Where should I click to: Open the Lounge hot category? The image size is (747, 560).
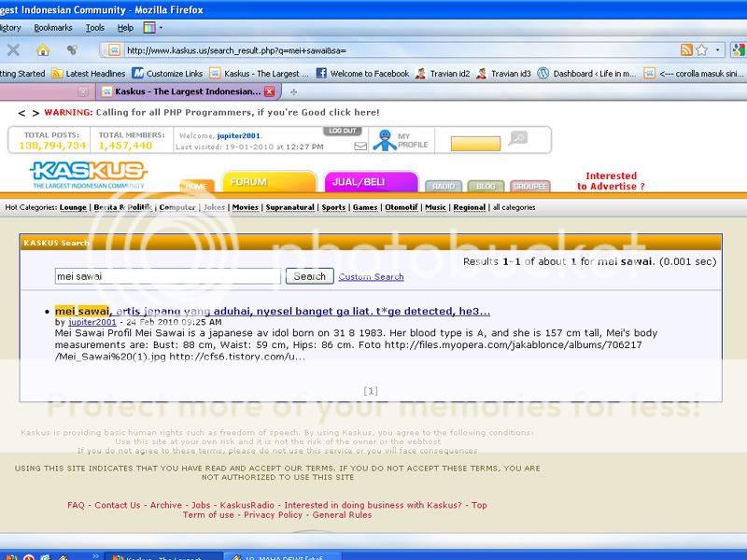tap(73, 207)
